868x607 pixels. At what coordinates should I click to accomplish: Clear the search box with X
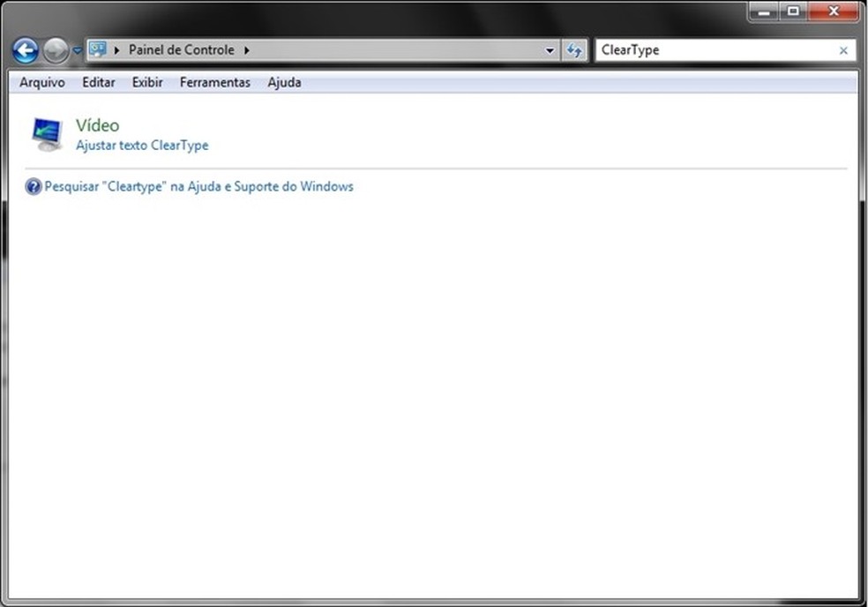coord(843,50)
